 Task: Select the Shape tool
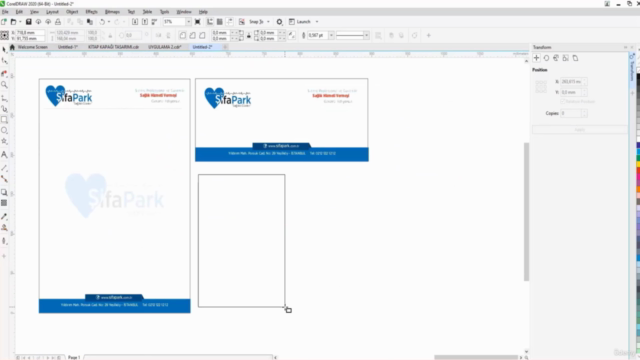[x=4, y=61]
